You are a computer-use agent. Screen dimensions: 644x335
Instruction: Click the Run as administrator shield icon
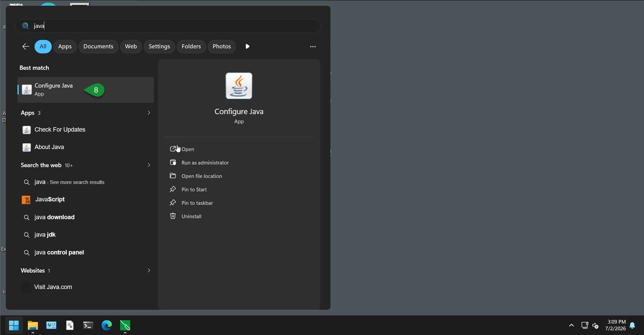pyautogui.click(x=173, y=162)
